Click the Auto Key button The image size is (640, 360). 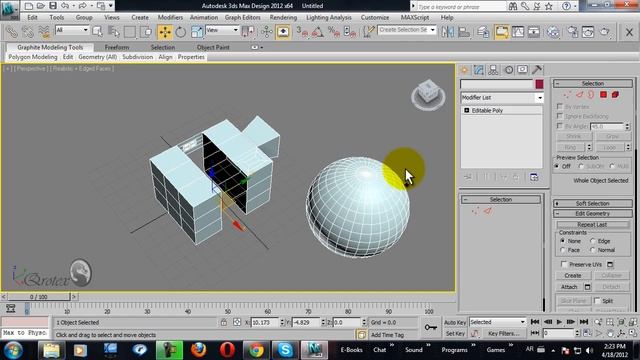pyautogui.click(x=455, y=322)
